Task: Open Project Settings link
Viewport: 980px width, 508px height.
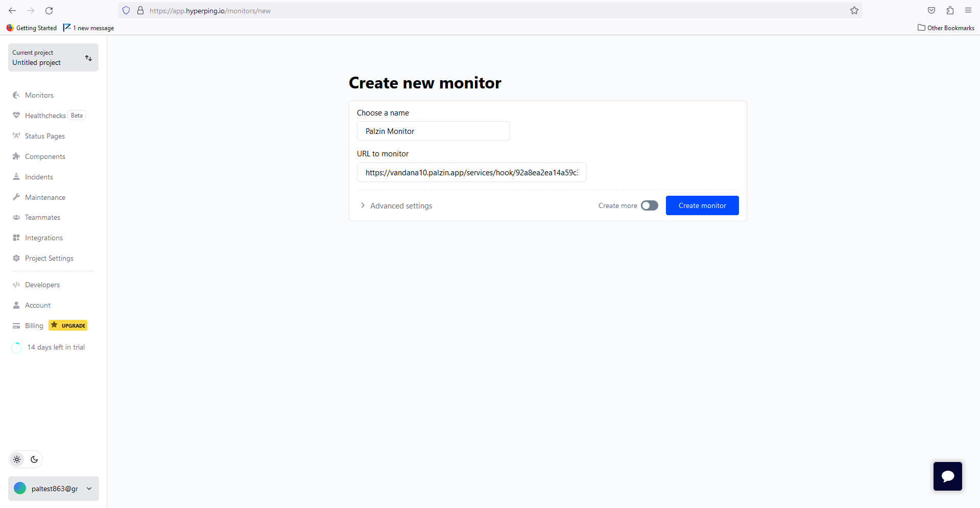Action: pos(49,258)
